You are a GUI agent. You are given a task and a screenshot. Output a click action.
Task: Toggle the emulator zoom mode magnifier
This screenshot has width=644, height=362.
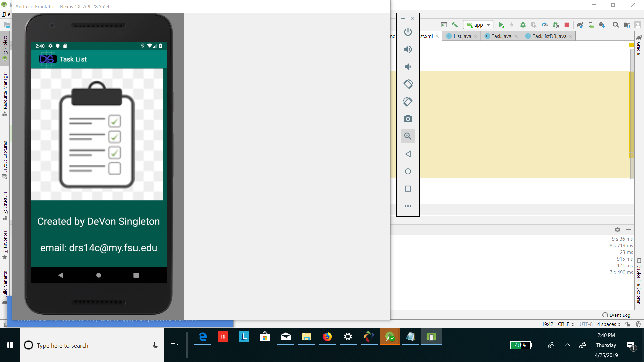tap(408, 136)
